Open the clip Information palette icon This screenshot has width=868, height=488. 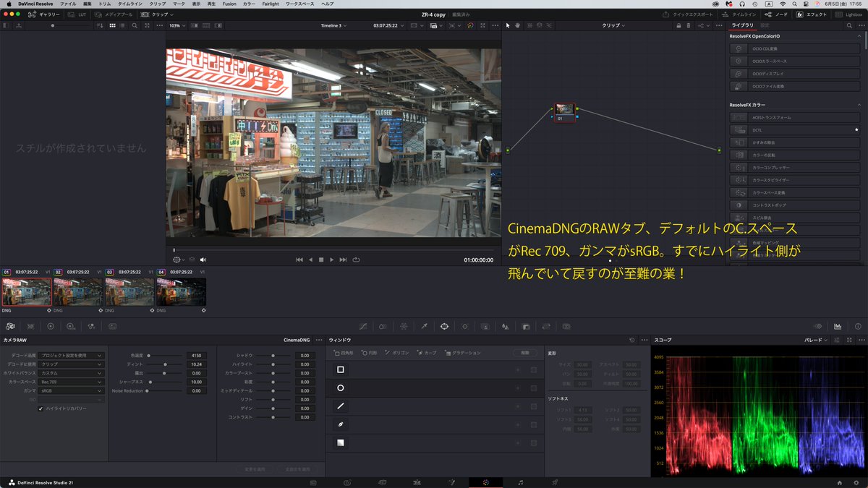click(x=858, y=326)
